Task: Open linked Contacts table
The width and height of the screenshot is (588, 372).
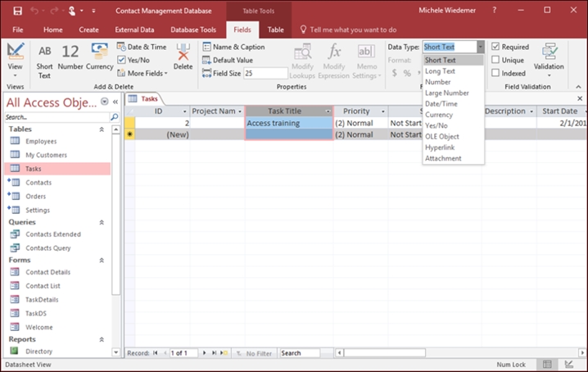Action: tap(38, 183)
